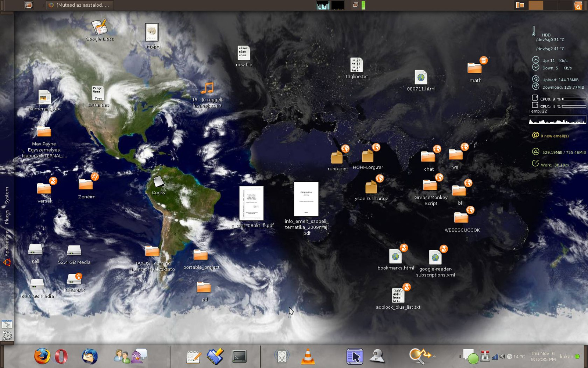Open the terminal launcher
The width and height of the screenshot is (588, 368).
point(239,356)
